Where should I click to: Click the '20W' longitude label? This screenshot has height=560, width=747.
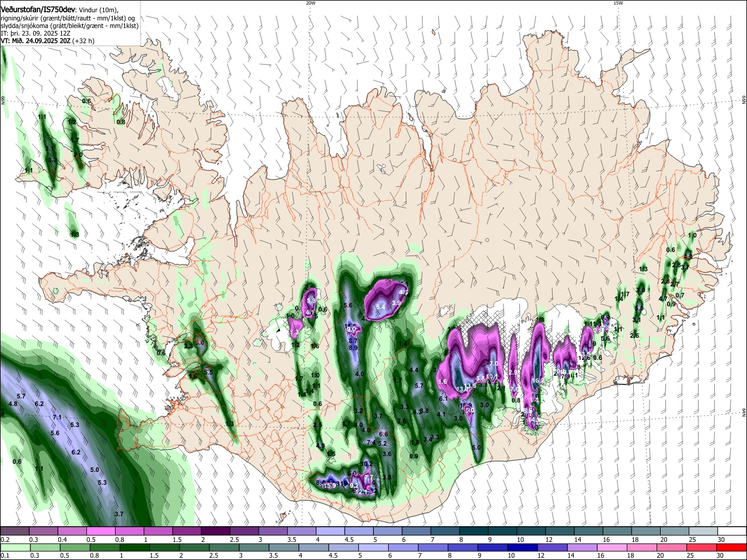[310, 3]
